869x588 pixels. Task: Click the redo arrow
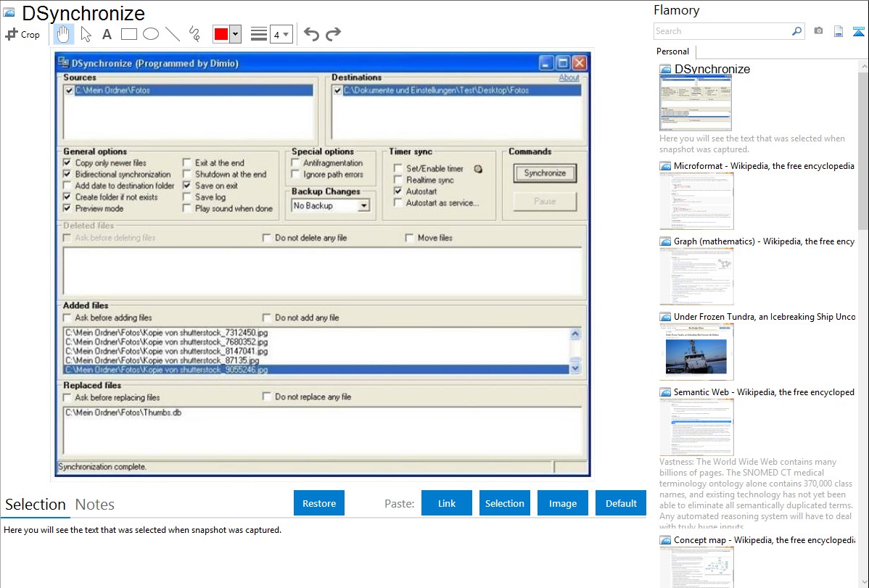(x=333, y=34)
